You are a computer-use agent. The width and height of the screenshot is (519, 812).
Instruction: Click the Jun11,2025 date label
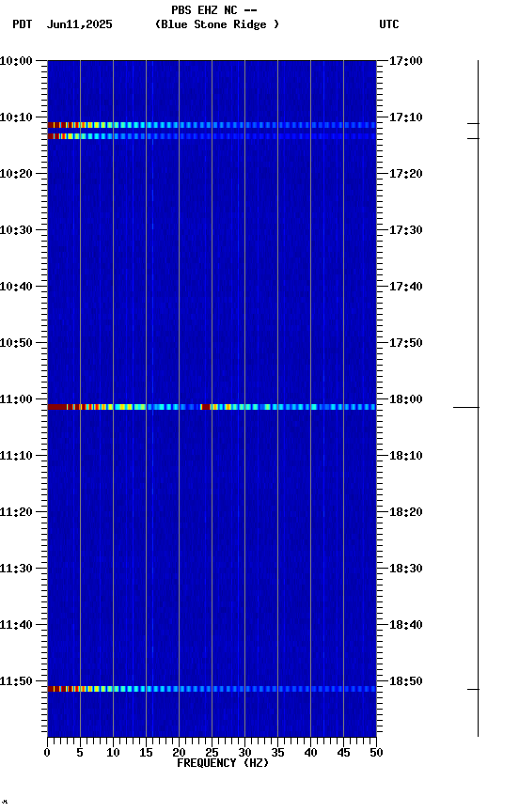click(x=79, y=24)
